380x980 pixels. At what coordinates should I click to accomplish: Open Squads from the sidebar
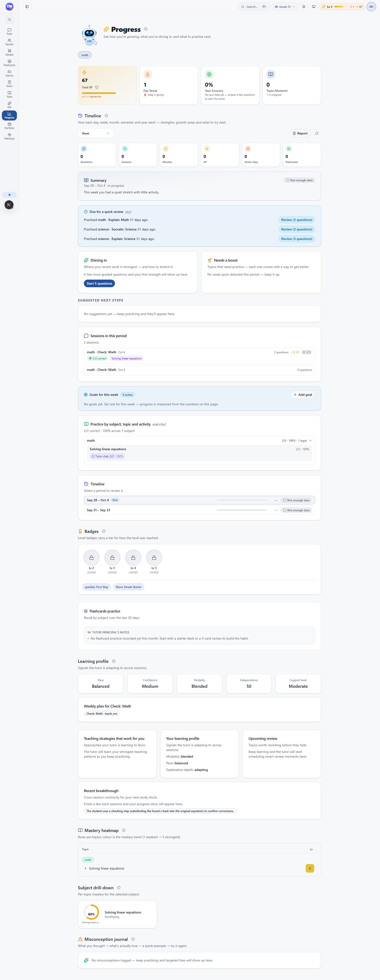point(9,42)
